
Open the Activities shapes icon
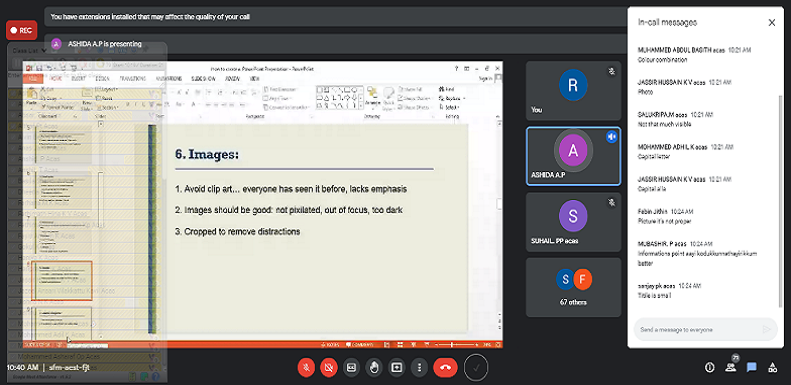click(x=772, y=367)
